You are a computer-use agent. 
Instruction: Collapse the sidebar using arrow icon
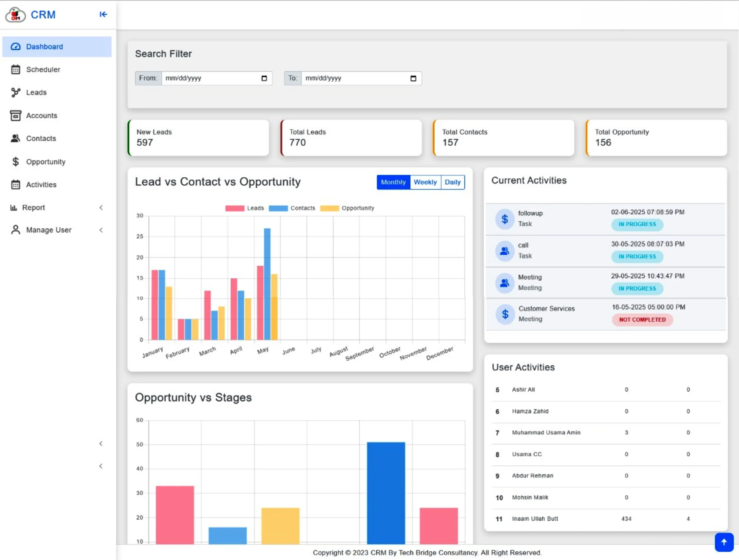(103, 14)
